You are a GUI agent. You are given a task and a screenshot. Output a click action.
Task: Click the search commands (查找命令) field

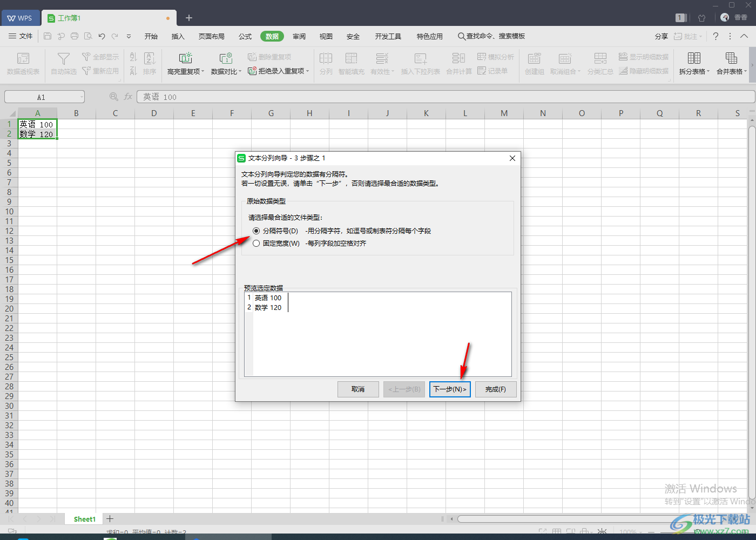tap(491, 36)
